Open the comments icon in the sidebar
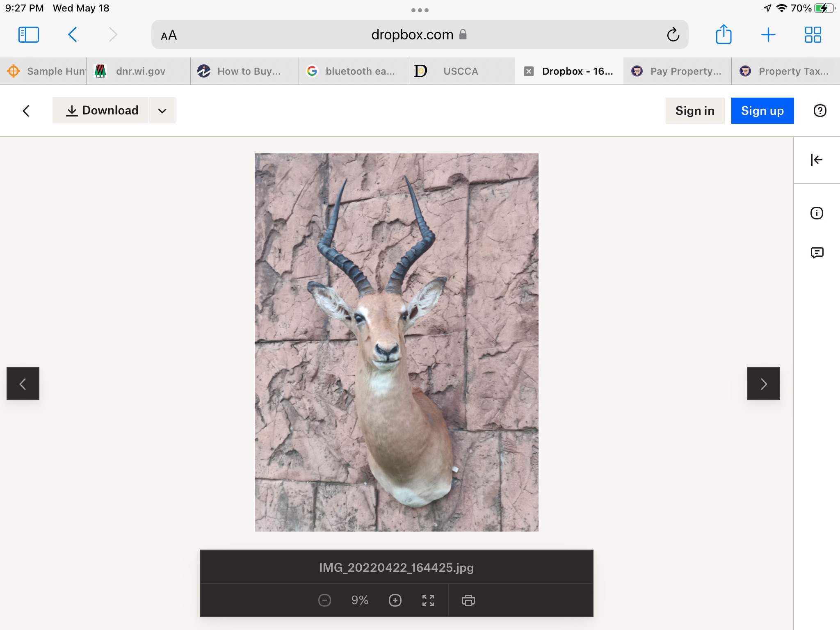Screen dimensions: 840x630 click(x=817, y=253)
